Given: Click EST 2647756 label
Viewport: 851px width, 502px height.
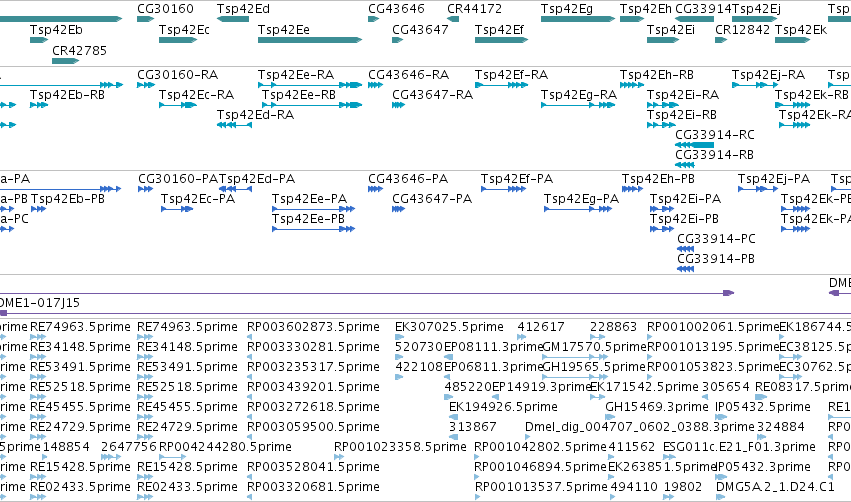Looking at the screenshot, I should [x=129, y=447].
